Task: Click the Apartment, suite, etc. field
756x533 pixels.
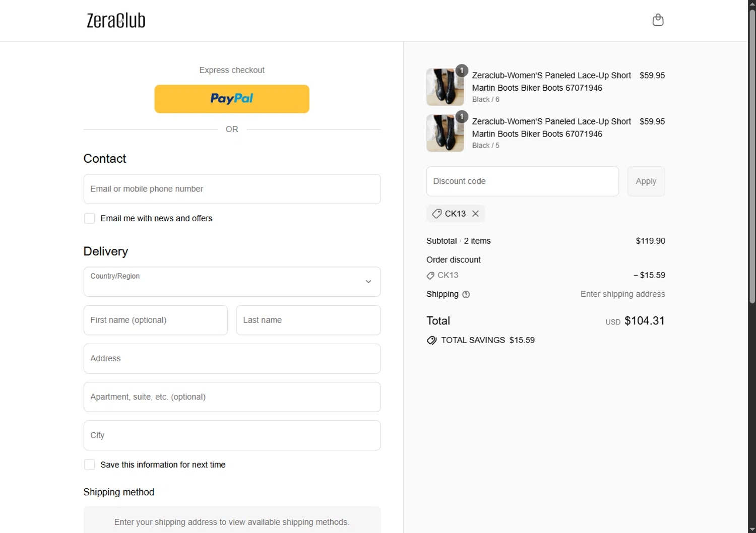Action: 232,397
